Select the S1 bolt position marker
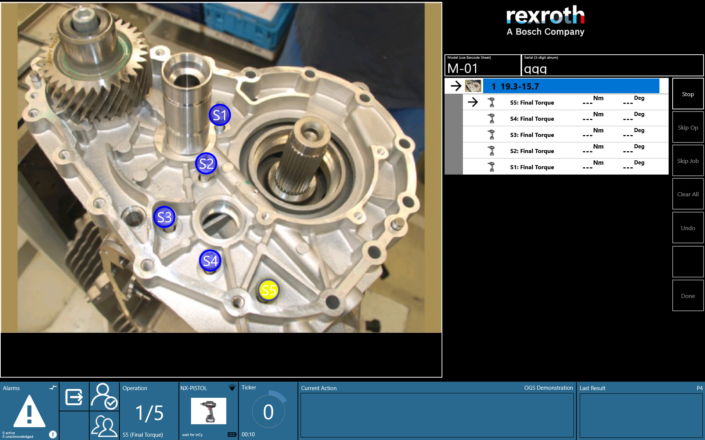Image resolution: width=705 pixels, height=440 pixels. click(220, 116)
